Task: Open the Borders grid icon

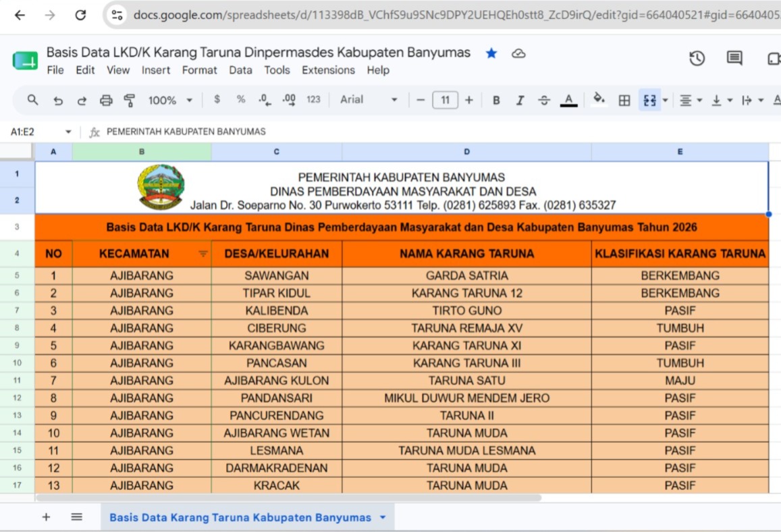Action: click(x=624, y=101)
